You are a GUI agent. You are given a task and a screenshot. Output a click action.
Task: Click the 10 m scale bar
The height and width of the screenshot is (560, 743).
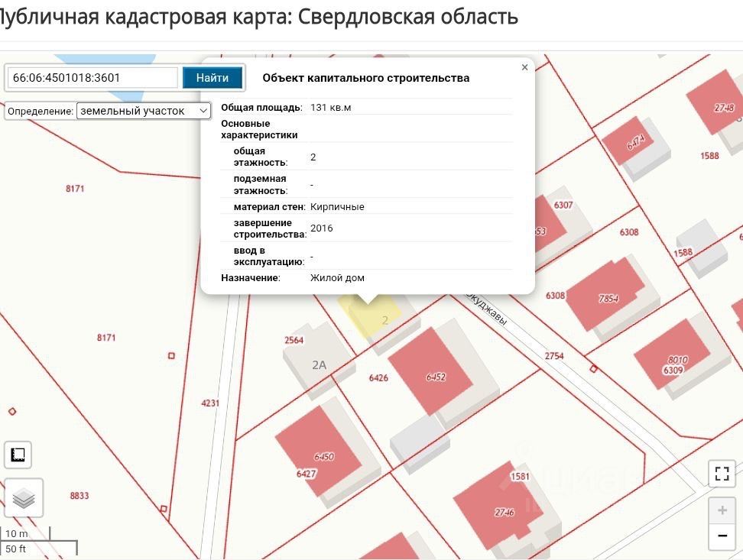click(26, 533)
